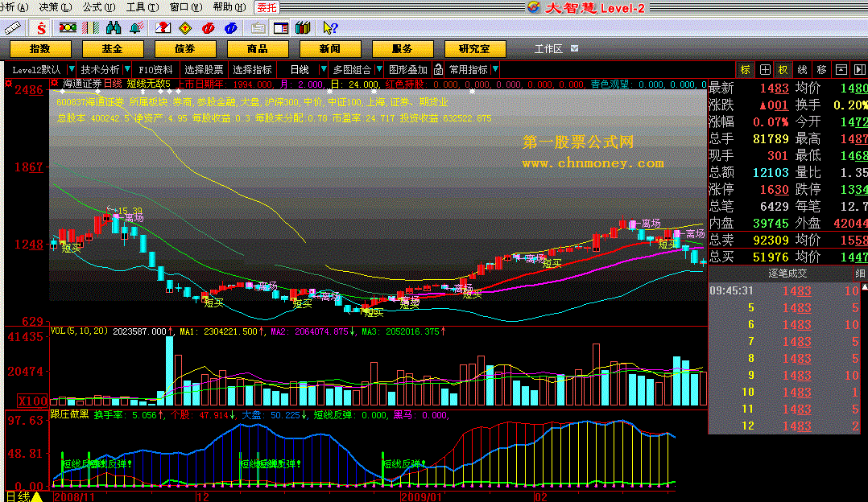Expand the 多图组合 dropdown arrow
Image resolution: width=868 pixels, height=502 pixels.
(x=379, y=70)
